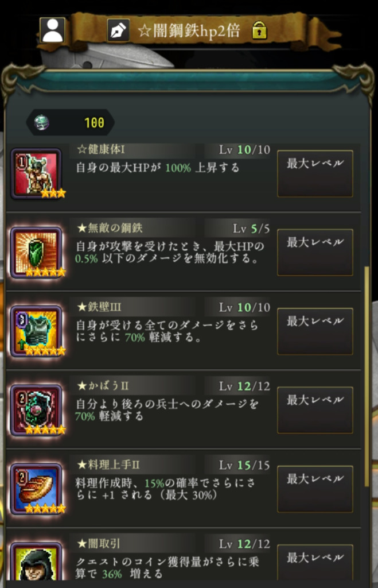Tap the pen edit name icon
The width and height of the screenshot is (378, 588).
(118, 30)
